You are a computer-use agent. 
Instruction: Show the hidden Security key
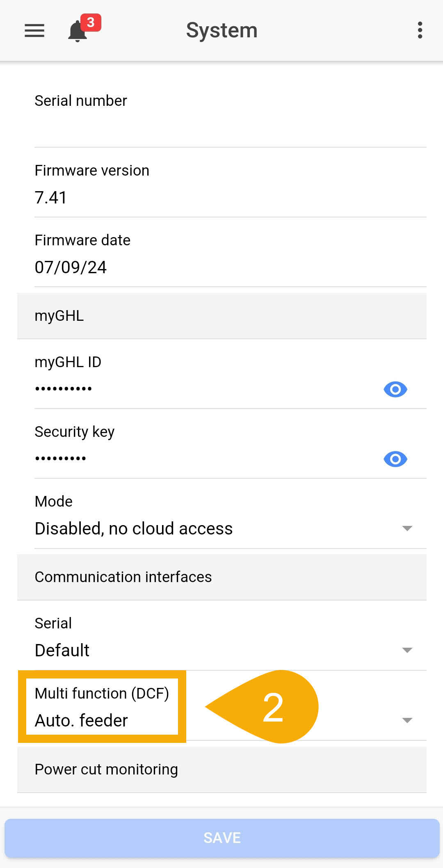pyautogui.click(x=395, y=459)
